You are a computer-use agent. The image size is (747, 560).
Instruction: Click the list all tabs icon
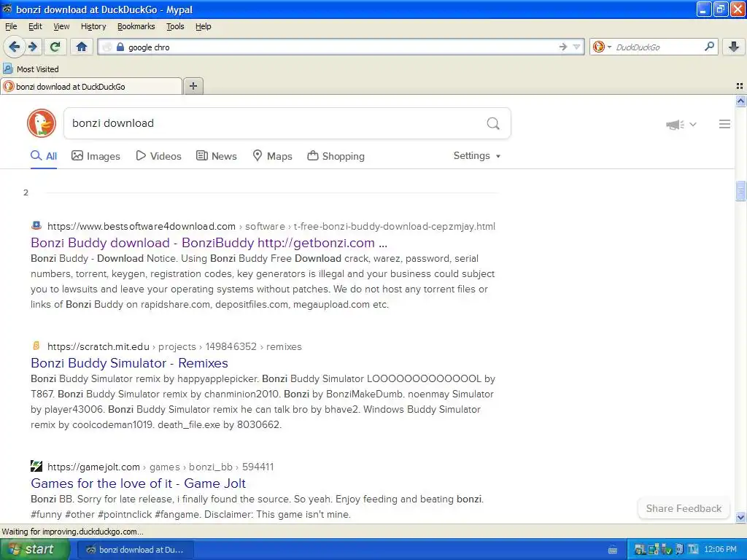tap(740, 86)
